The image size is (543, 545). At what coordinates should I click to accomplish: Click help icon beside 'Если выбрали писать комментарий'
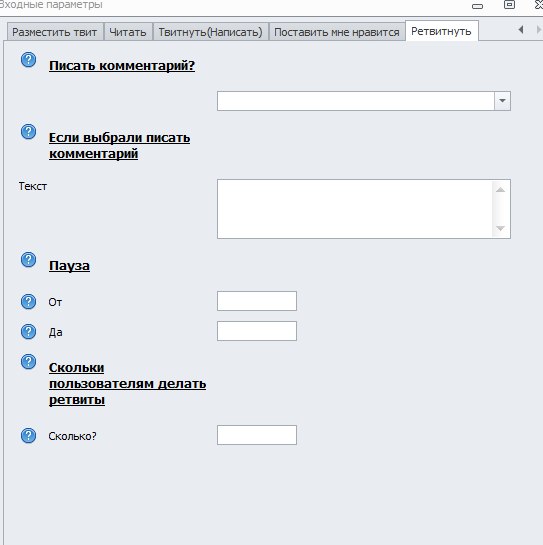29,132
